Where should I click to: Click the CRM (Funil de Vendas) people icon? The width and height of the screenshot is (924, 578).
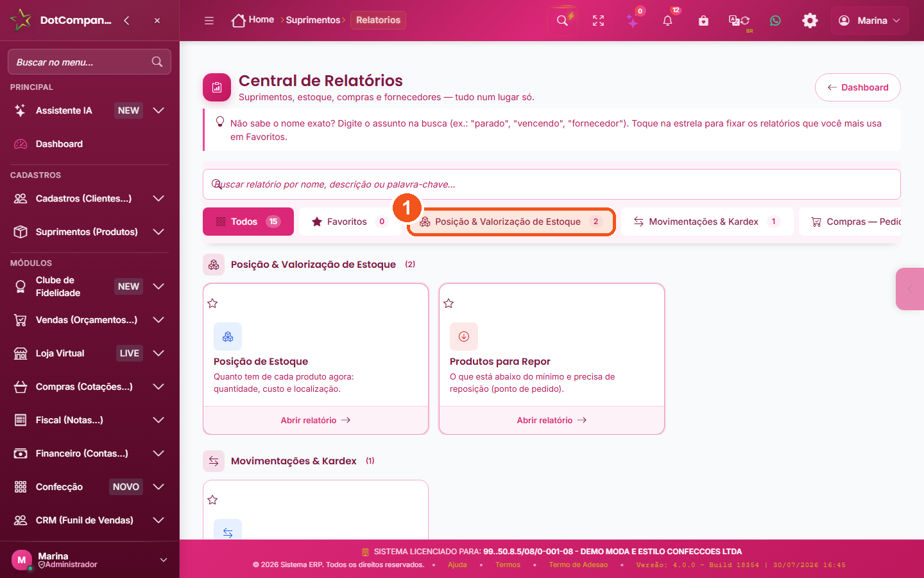[x=21, y=520]
